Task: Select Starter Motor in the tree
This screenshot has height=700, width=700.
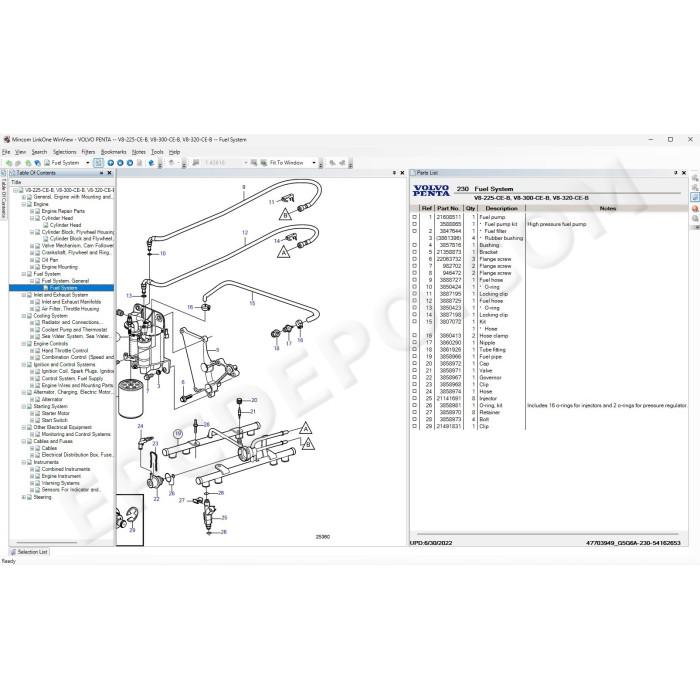Action: click(56, 413)
